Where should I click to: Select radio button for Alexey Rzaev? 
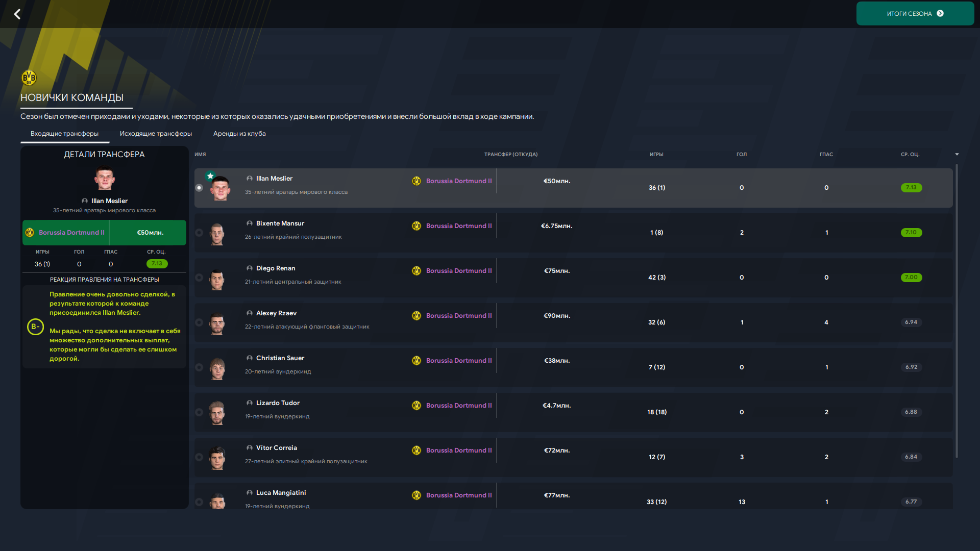[199, 322]
